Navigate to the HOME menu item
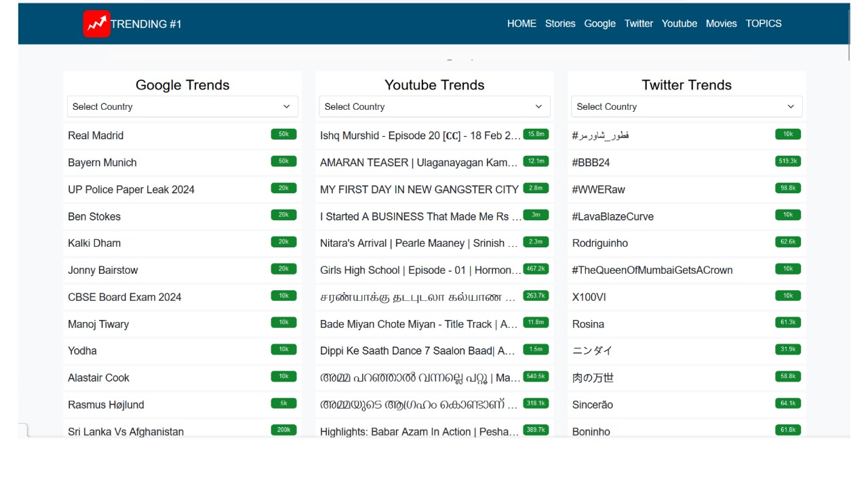Image resolution: width=868 pixels, height=488 pixels. pos(521,23)
